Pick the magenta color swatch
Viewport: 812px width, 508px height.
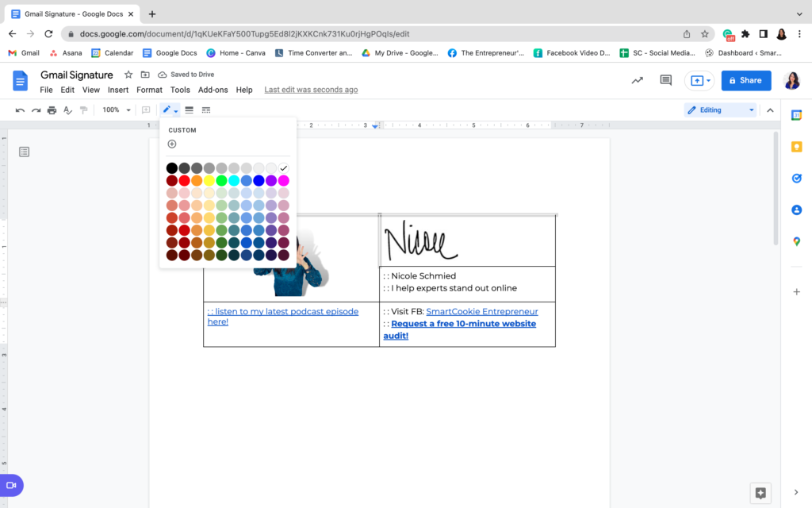pyautogui.click(x=283, y=180)
